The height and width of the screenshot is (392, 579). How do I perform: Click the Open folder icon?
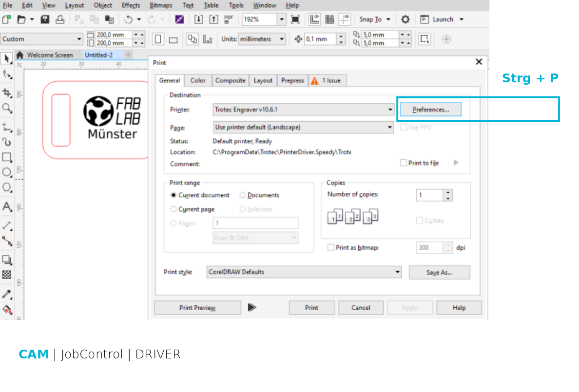tap(21, 19)
